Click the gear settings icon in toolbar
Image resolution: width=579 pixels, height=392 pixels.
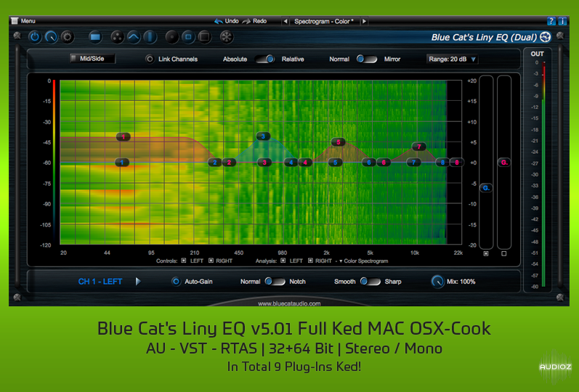[68, 36]
